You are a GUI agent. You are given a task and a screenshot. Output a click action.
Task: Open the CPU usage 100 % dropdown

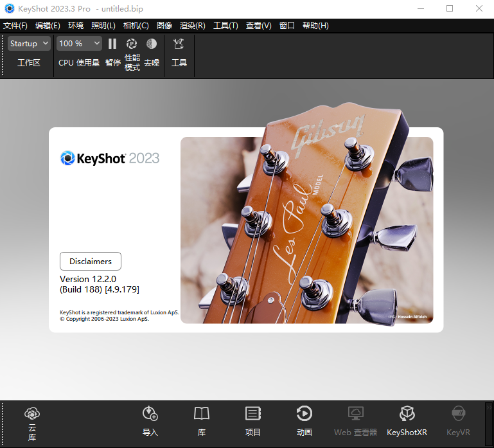point(79,44)
